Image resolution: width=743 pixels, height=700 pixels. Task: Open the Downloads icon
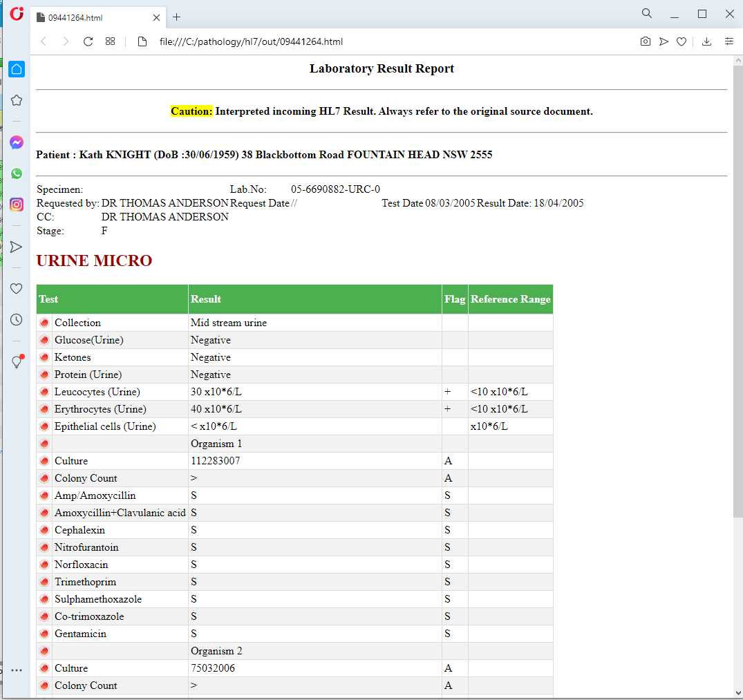[706, 41]
